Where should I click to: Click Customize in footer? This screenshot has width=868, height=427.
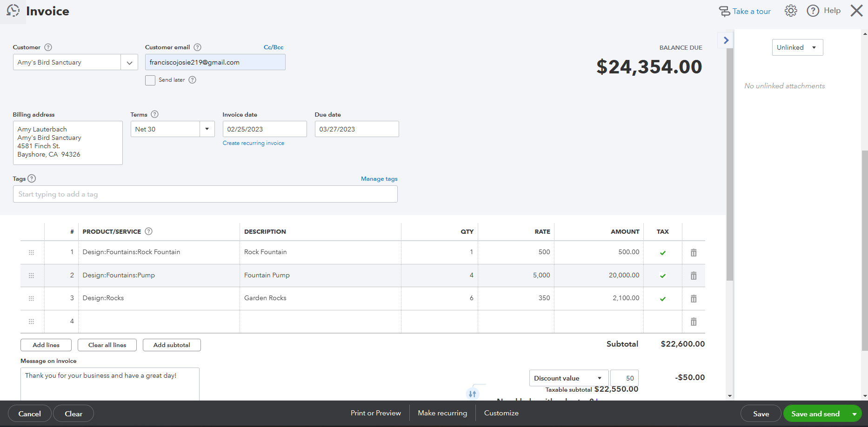[x=501, y=413]
